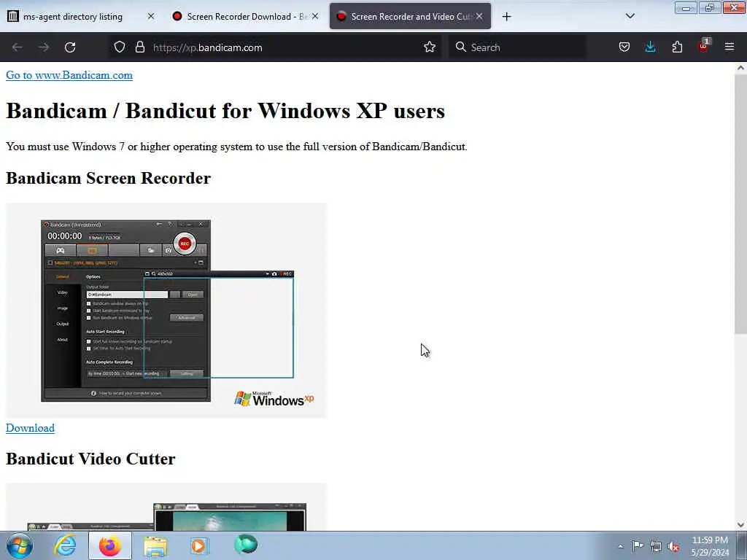
Task: Click the network tray icon
Action: coord(656,547)
